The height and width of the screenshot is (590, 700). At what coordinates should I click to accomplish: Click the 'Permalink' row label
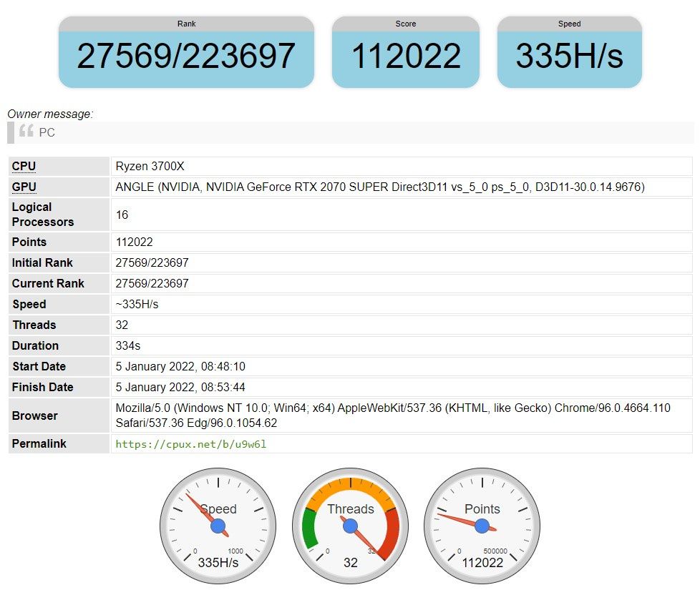[x=39, y=443]
